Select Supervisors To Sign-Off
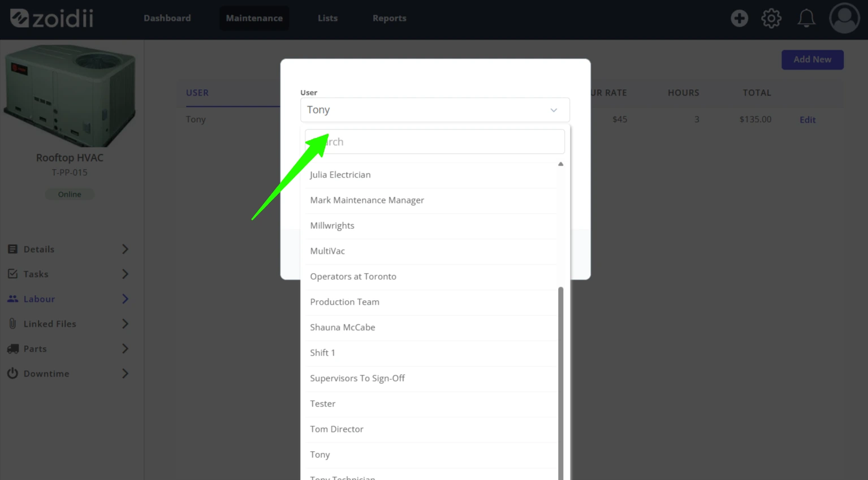Viewport: 868px width, 480px height. 431,378
